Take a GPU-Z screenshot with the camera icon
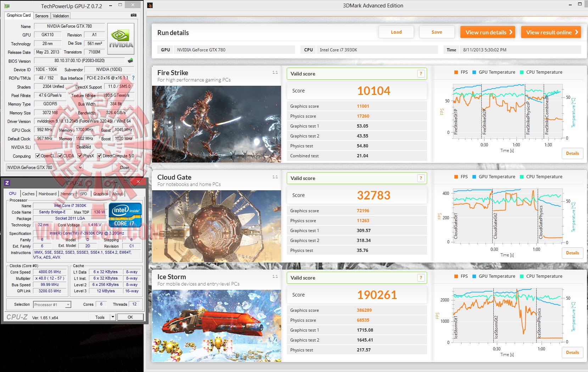 click(134, 15)
